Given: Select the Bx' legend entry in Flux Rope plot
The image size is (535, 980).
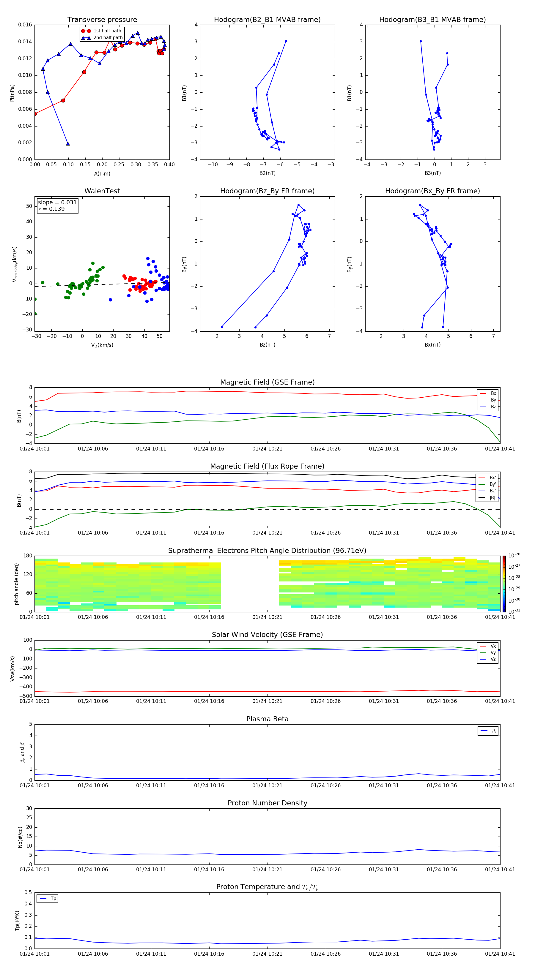Looking at the screenshot, I should coord(487,478).
